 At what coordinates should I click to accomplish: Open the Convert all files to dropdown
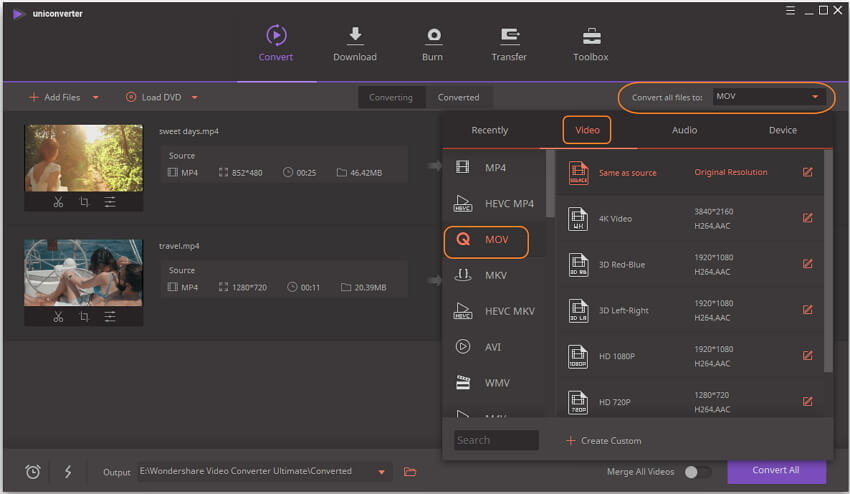[x=769, y=97]
